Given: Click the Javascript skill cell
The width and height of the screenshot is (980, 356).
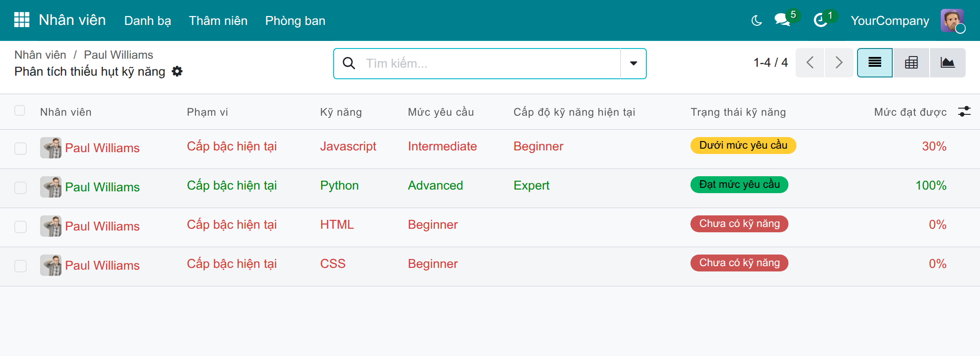Looking at the screenshot, I should (348, 146).
